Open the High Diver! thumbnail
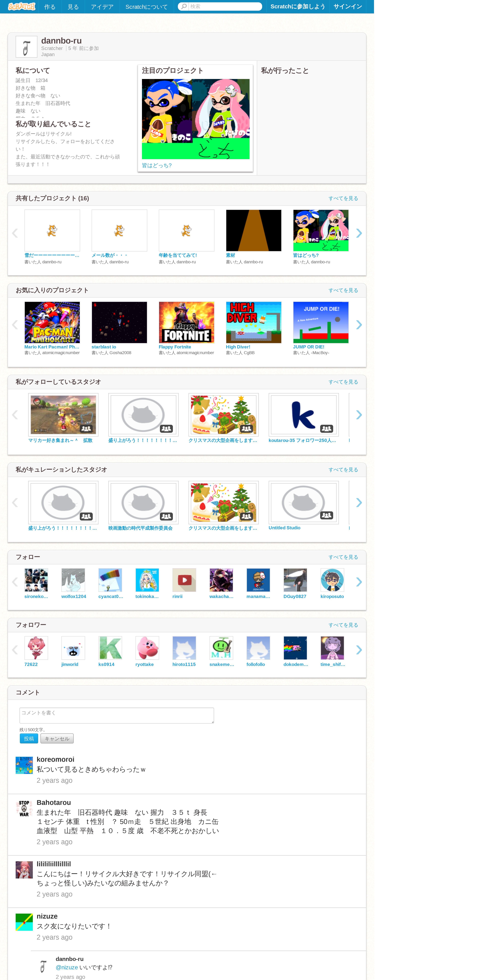The image size is (490, 980). click(254, 323)
